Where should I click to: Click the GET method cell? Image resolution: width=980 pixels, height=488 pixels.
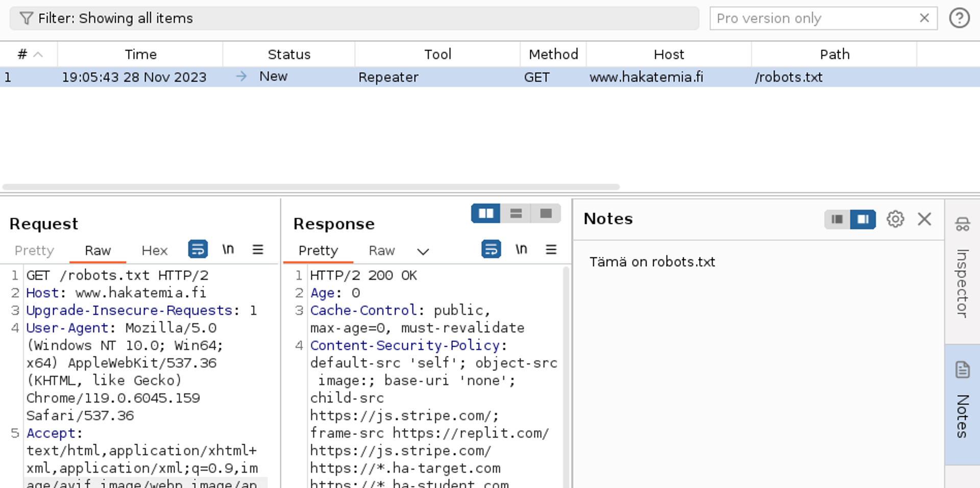point(537,77)
